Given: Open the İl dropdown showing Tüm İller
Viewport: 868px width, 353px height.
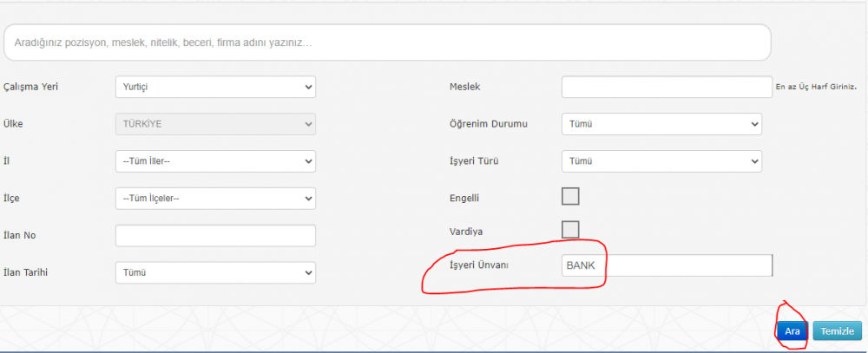Looking at the screenshot, I should click(x=215, y=161).
